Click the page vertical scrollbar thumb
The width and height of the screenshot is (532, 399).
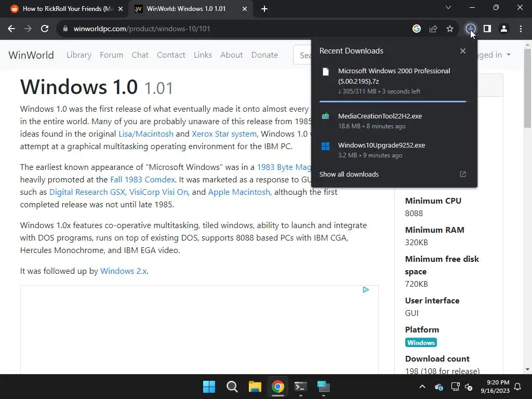coord(527,88)
